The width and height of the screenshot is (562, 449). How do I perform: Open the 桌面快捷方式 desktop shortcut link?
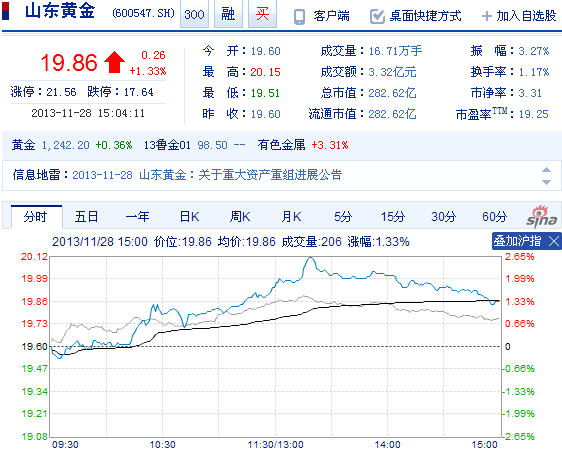point(425,16)
